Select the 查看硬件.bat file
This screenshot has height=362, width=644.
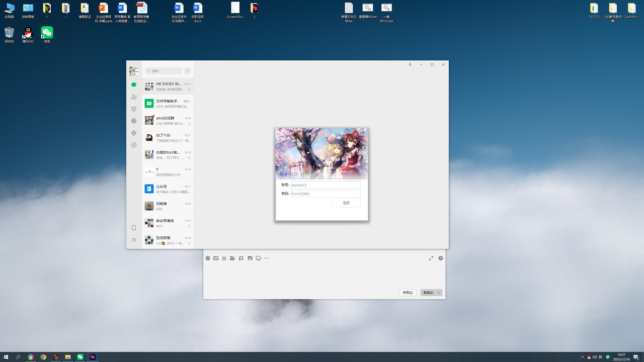click(x=368, y=11)
